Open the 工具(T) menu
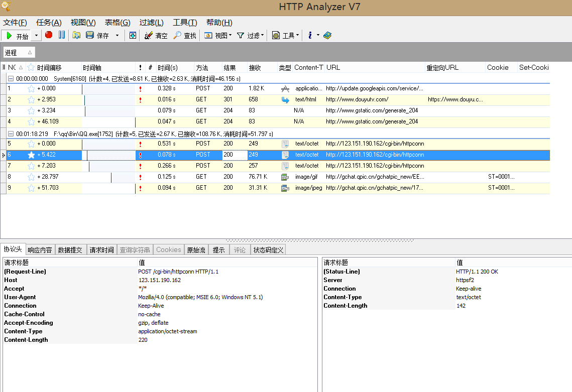 pos(185,23)
